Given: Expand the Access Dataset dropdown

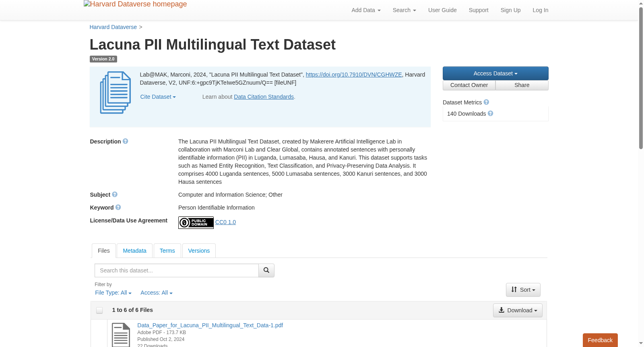Looking at the screenshot, I should 495,73.
